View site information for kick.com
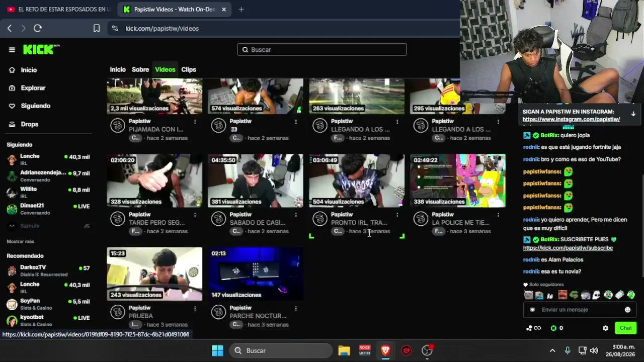The image size is (644, 362). click(x=115, y=28)
